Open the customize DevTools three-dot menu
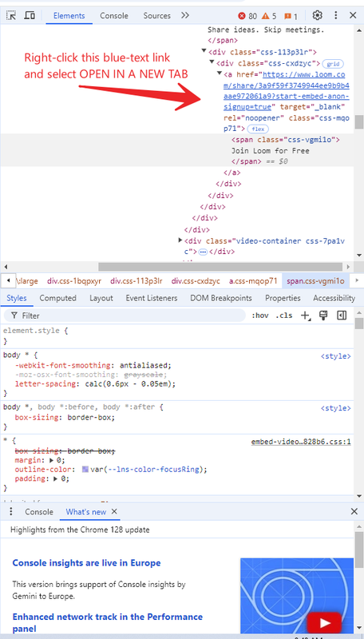364x639 pixels. (x=336, y=15)
